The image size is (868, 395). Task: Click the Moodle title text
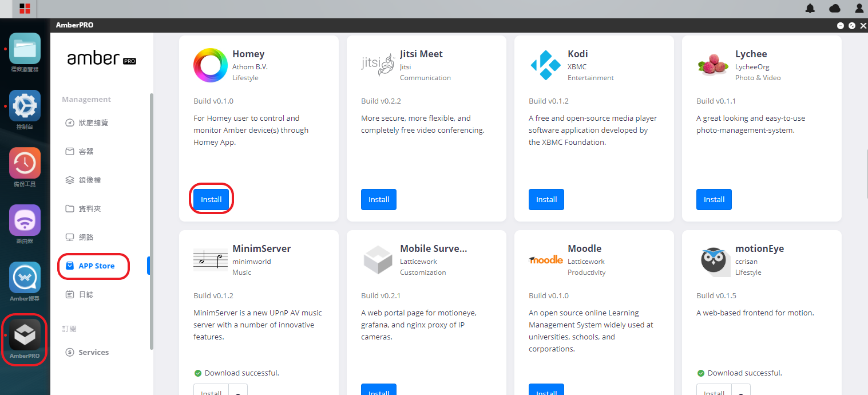pyautogui.click(x=584, y=248)
